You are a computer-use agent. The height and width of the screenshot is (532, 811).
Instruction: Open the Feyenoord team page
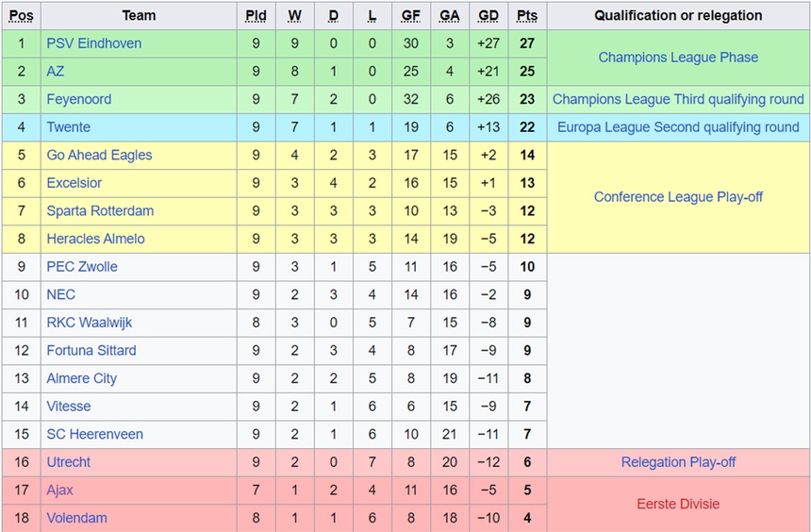click(78, 99)
